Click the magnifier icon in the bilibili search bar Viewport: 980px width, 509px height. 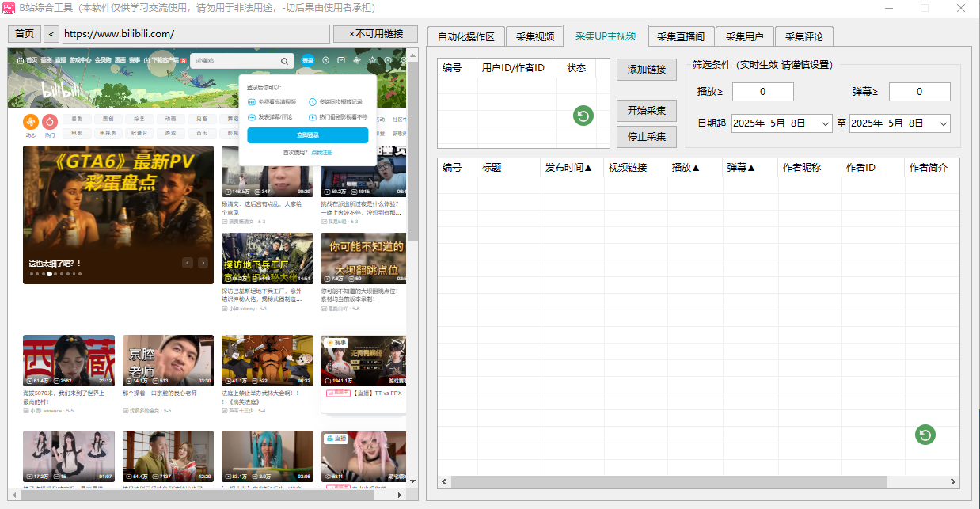tap(284, 61)
